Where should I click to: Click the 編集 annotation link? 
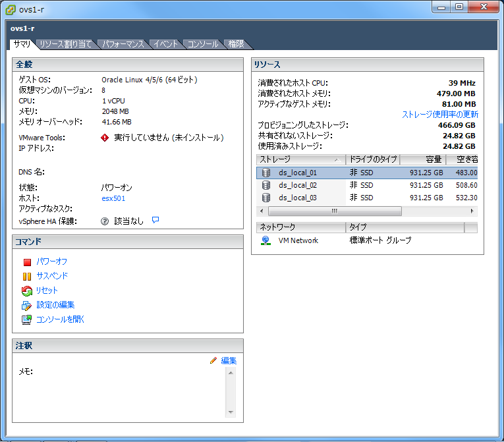click(x=229, y=361)
